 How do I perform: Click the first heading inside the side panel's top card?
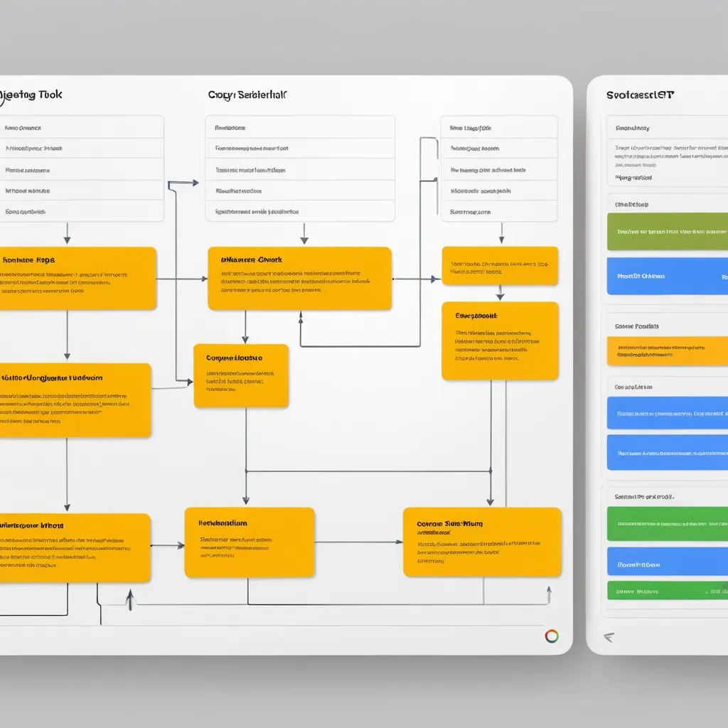point(632,128)
